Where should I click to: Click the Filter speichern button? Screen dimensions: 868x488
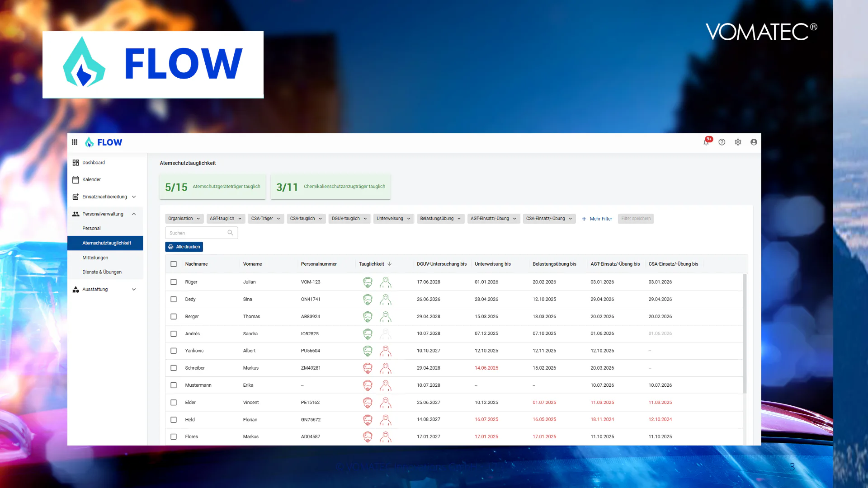click(x=636, y=219)
